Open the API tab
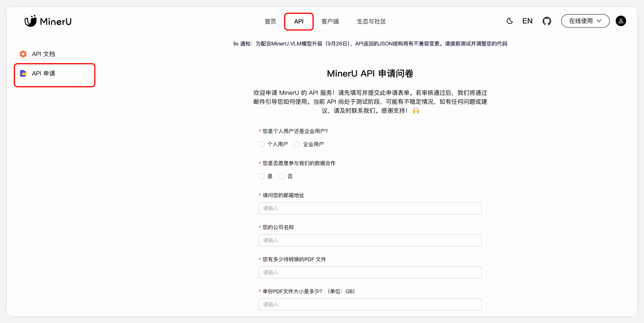Viewport: 644px width, 323px height. (299, 21)
